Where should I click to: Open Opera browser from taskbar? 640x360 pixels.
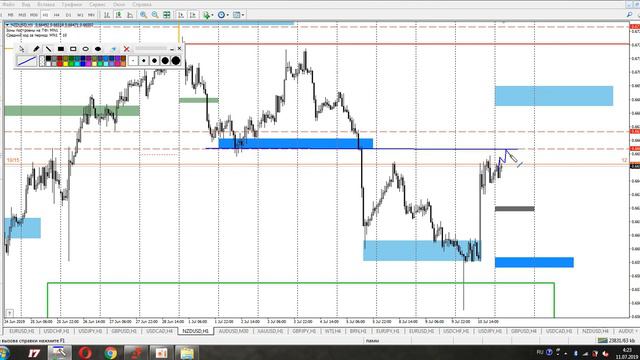[x=85, y=353]
